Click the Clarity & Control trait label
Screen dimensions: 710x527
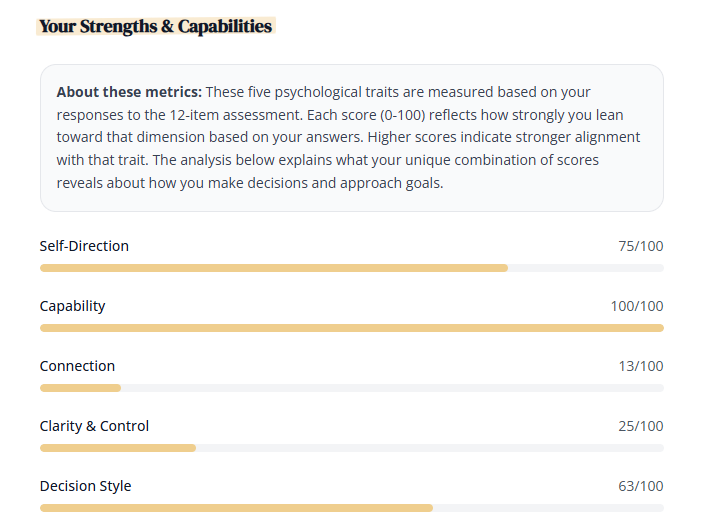(94, 426)
